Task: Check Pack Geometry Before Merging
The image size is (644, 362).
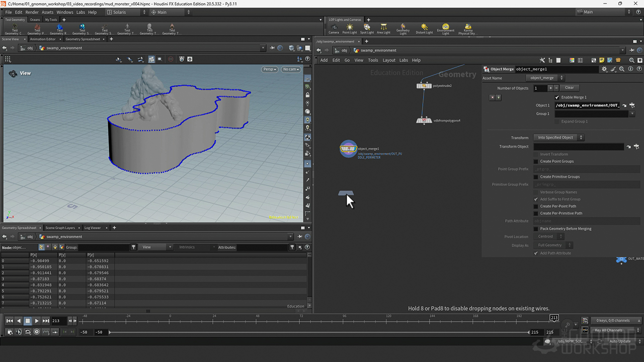Action: (536, 229)
